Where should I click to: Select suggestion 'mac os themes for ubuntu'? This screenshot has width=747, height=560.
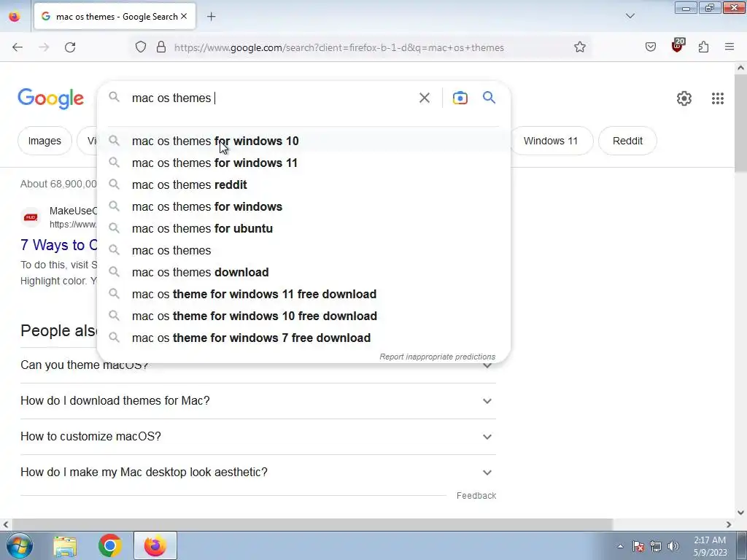coord(303,228)
